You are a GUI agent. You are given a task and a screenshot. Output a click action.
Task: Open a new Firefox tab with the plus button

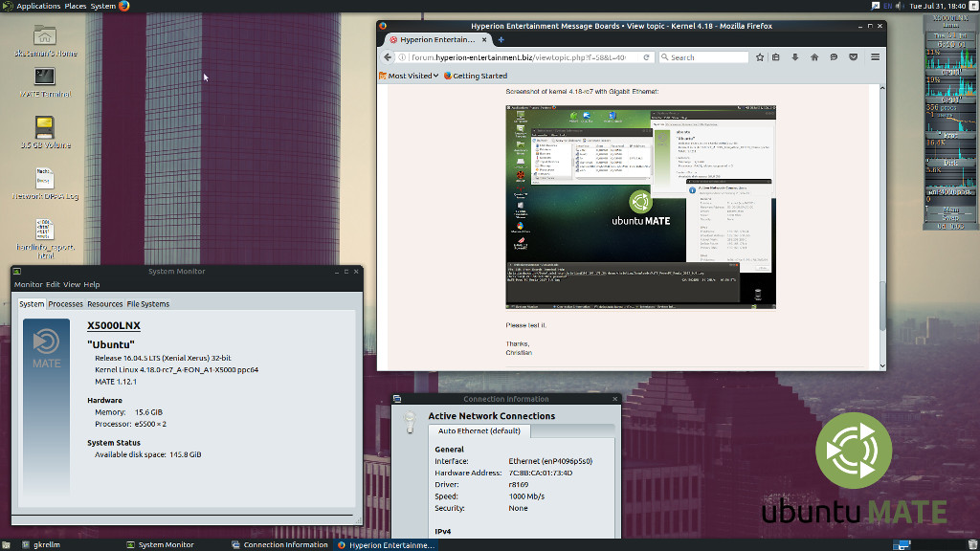coord(501,39)
